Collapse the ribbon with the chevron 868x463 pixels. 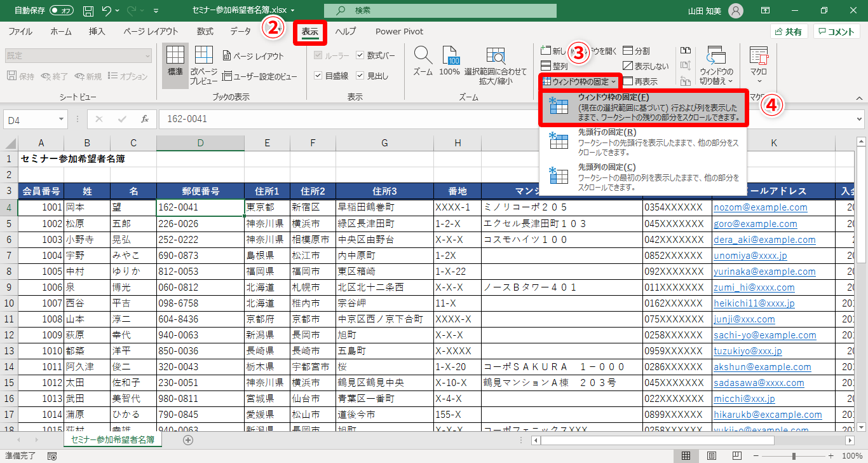point(859,98)
